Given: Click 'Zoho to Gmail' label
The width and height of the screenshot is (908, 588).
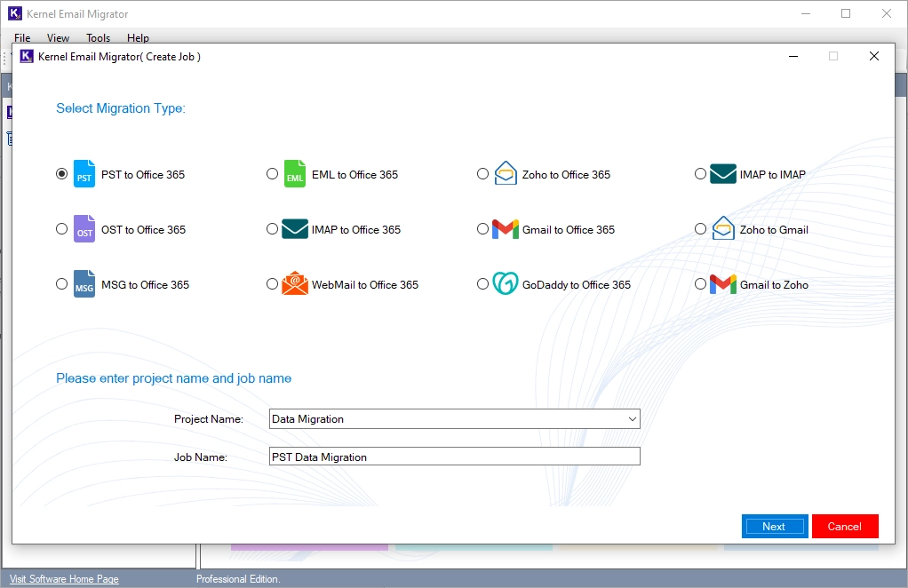Looking at the screenshot, I should click(774, 230).
